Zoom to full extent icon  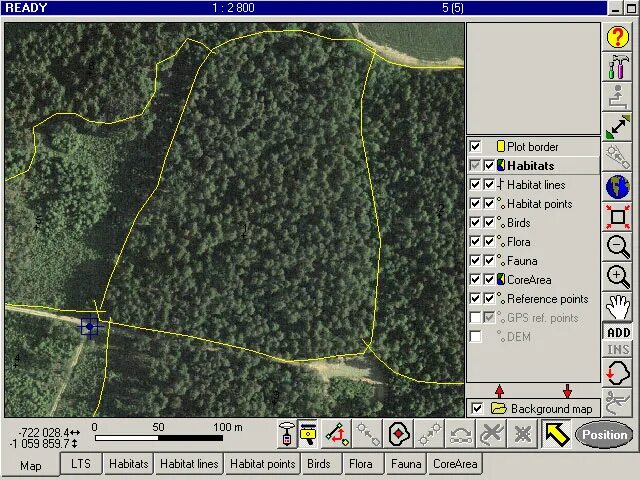coord(618,216)
